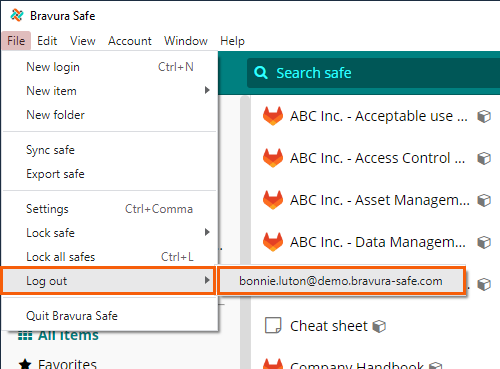Select Quit Bravura Safe menu entry
The width and height of the screenshot is (500, 369).
110,316
